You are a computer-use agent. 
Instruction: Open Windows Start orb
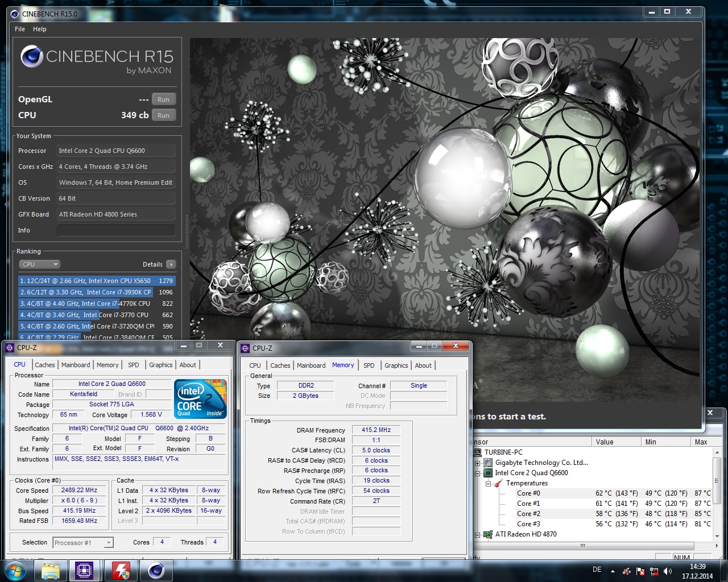tap(15, 570)
